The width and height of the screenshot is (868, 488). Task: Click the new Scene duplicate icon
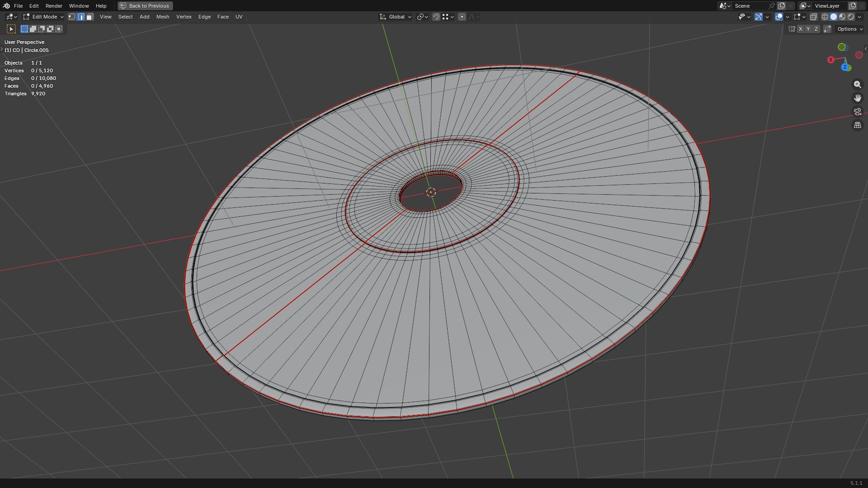(x=782, y=6)
